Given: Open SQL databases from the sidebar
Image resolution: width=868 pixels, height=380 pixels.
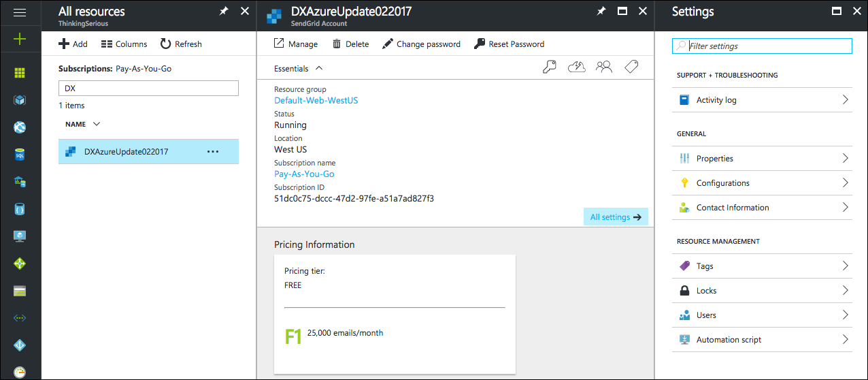Looking at the screenshot, I should coord(20,155).
